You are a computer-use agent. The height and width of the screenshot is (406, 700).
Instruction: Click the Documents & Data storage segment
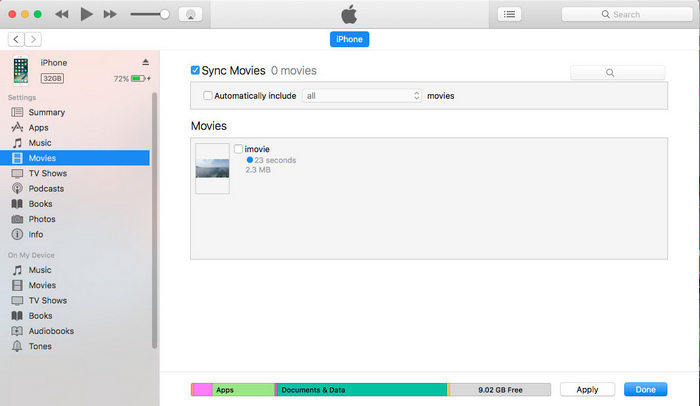tap(362, 389)
